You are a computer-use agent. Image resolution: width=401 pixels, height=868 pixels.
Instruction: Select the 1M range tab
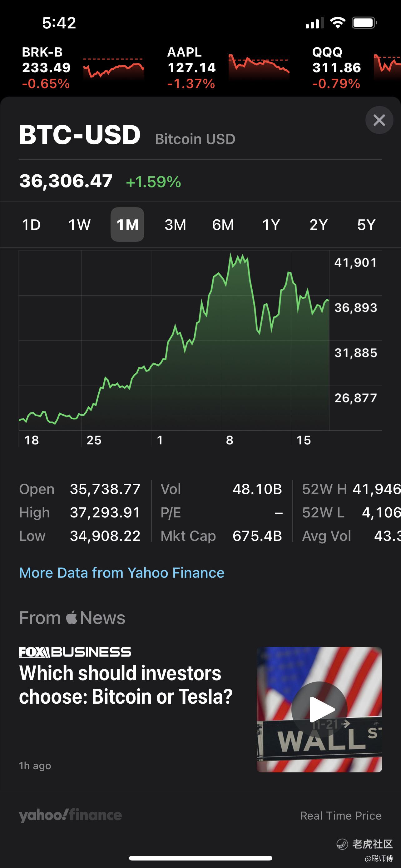tap(127, 225)
